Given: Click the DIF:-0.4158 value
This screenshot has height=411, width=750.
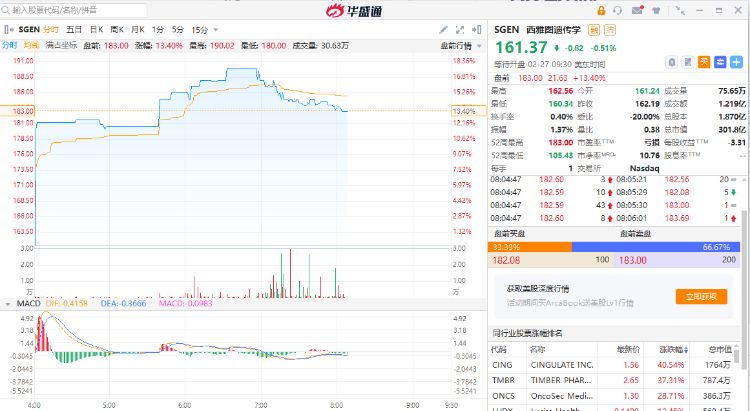Looking at the screenshot, I should pyautogui.click(x=66, y=304).
